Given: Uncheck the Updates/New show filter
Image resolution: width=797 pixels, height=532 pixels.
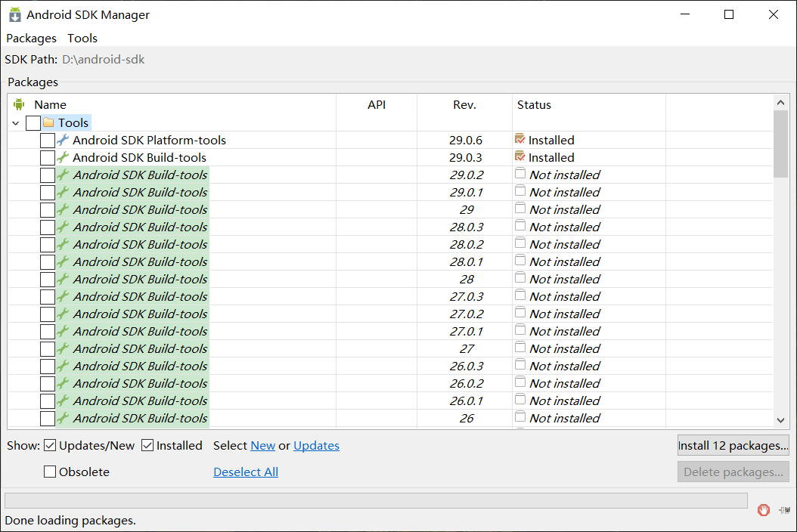Looking at the screenshot, I should [x=49, y=445].
